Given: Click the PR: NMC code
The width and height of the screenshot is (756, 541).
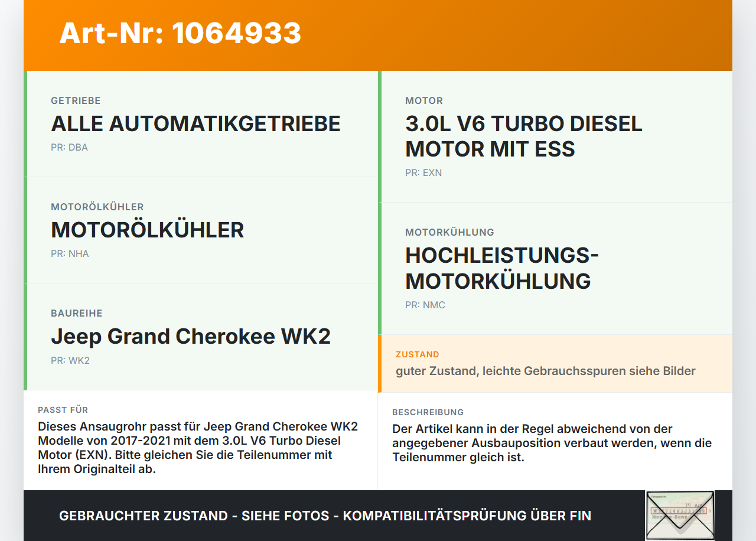Looking at the screenshot, I should click(x=425, y=305).
